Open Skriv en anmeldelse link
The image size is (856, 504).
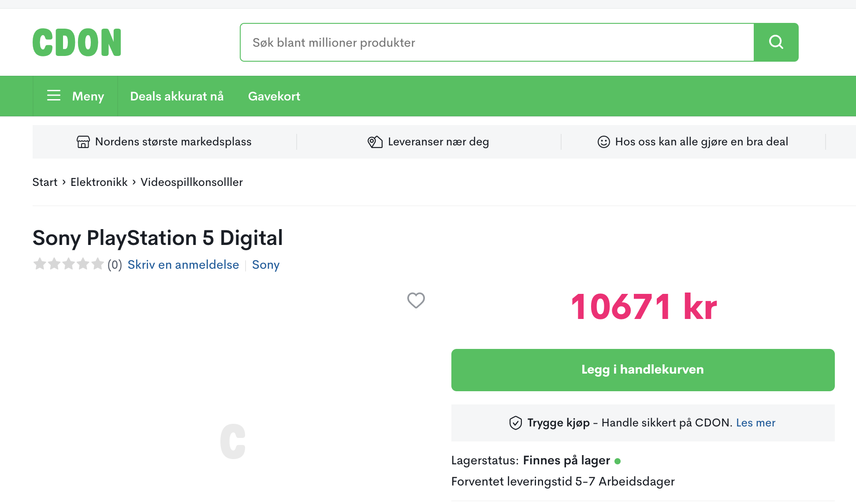pos(183,264)
